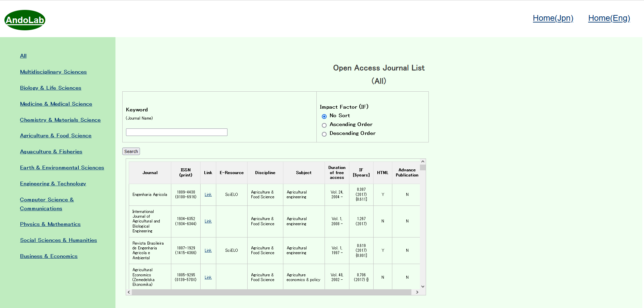Open the Link for Engenharia Agricola

coord(208,195)
